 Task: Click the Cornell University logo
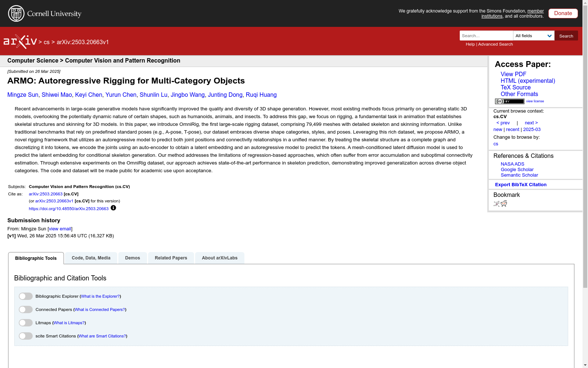tap(45, 14)
